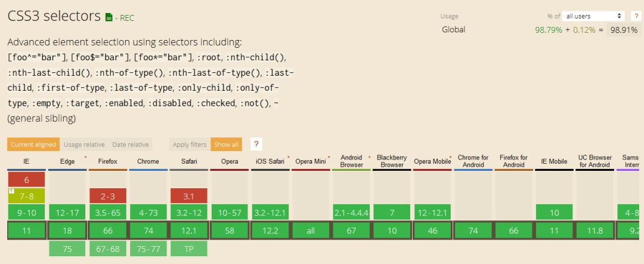Click the CSS3 selectors title

[x=54, y=16]
